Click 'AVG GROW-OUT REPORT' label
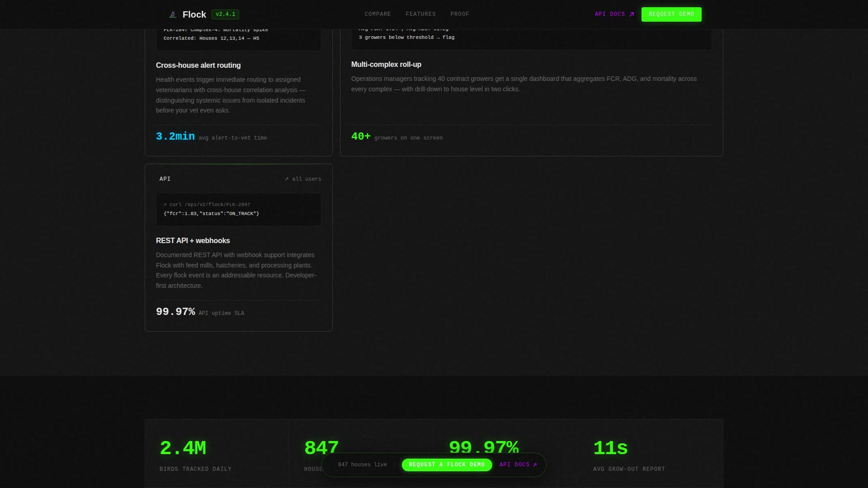 [629, 469]
